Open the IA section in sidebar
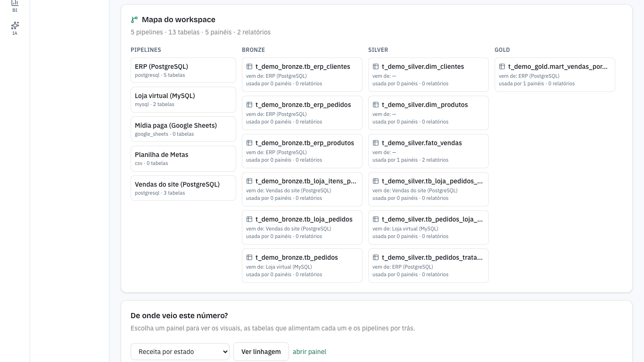 15,28
